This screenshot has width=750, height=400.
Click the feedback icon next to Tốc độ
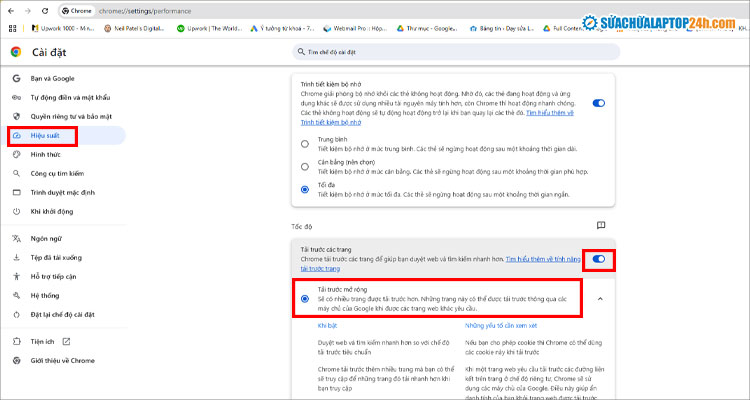[601, 225]
